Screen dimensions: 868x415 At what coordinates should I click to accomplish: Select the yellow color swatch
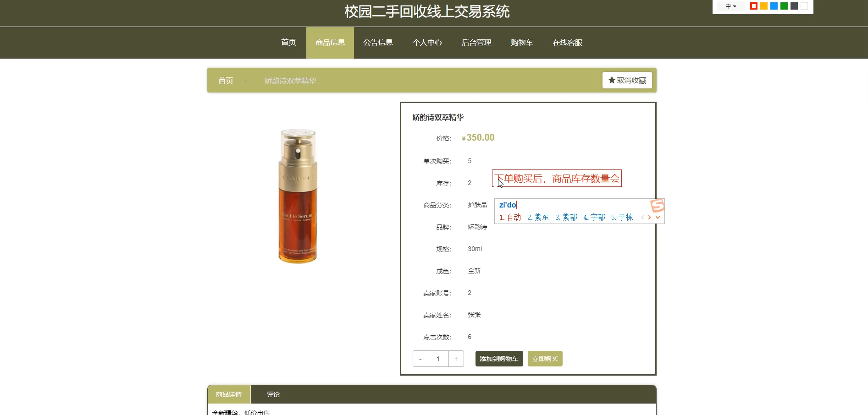tap(763, 6)
